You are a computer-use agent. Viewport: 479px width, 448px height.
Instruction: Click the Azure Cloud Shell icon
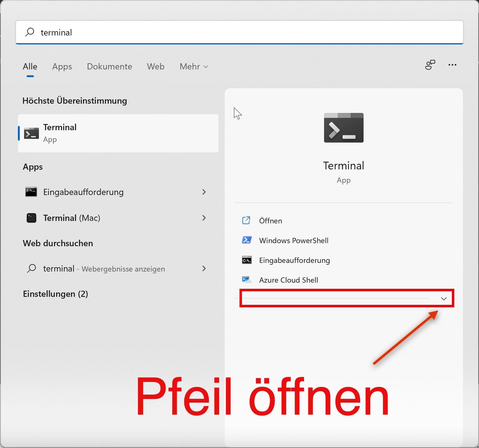pos(247,280)
